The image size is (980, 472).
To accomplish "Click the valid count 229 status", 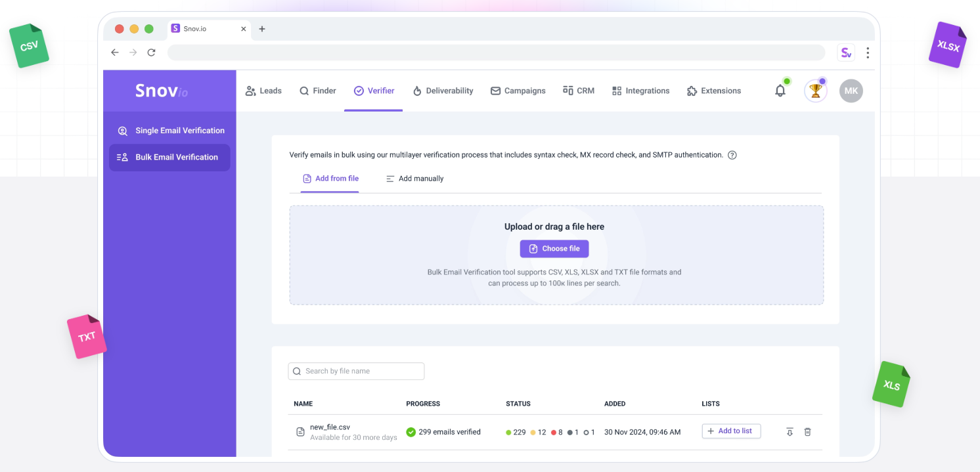I will tap(516, 433).
